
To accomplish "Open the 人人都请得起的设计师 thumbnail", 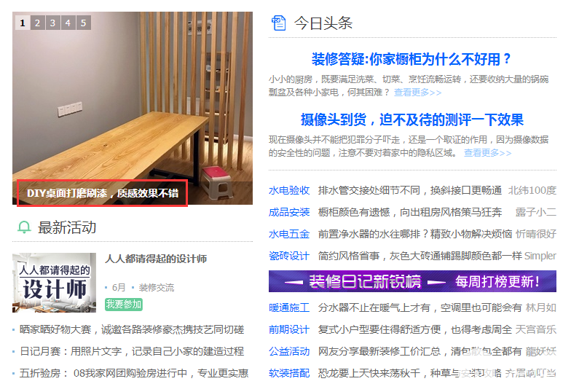I will point(54,283).
